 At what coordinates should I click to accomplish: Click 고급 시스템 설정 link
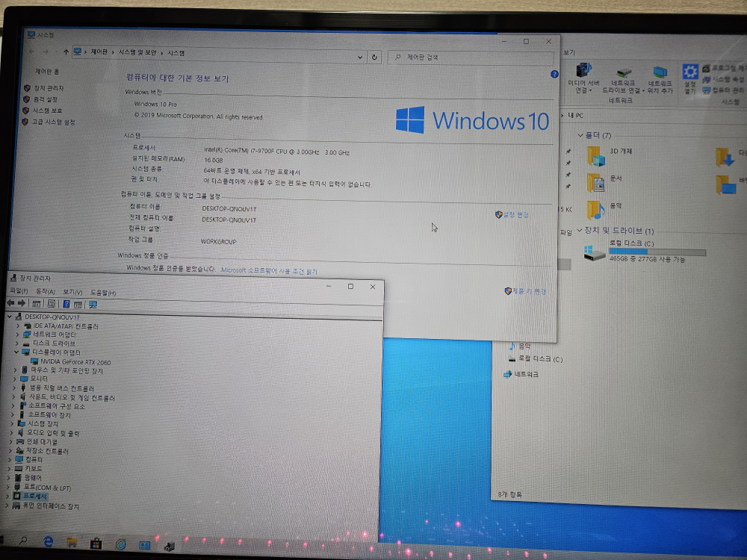53,122
